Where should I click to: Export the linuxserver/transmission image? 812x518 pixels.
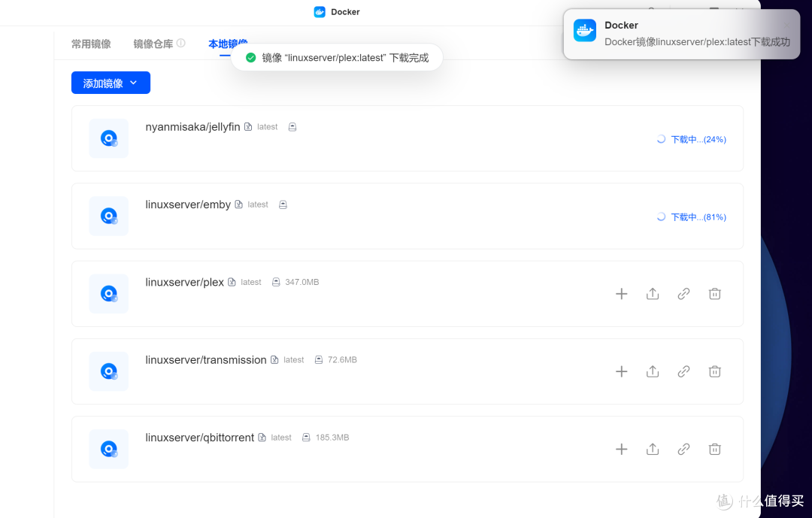point(653,371)
